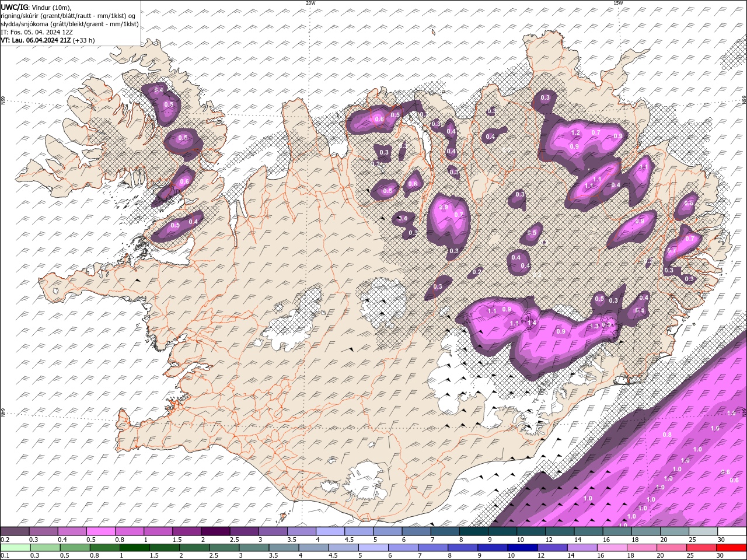The height and width of the screenshot is (560, 747).
Task: Click the 'UWC/IG: Vindur (10m)' title text
Action: pos(36,7)
